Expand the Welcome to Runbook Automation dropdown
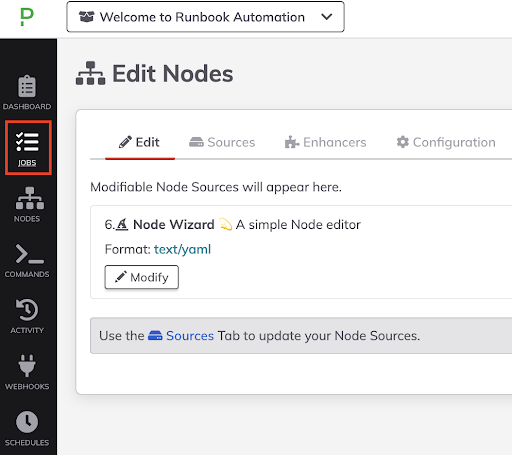The height and width of the screenshot is (455, 512). tap(205, 17)
